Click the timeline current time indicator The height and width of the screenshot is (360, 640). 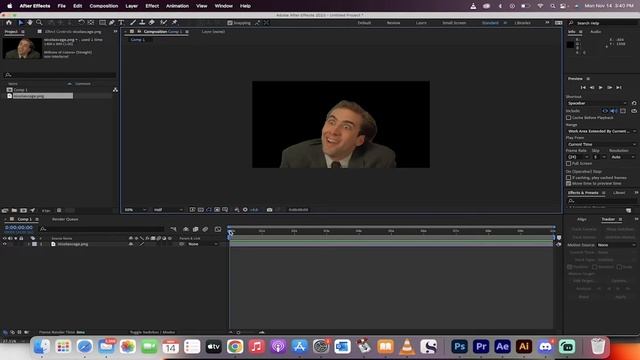click(230, 232)
